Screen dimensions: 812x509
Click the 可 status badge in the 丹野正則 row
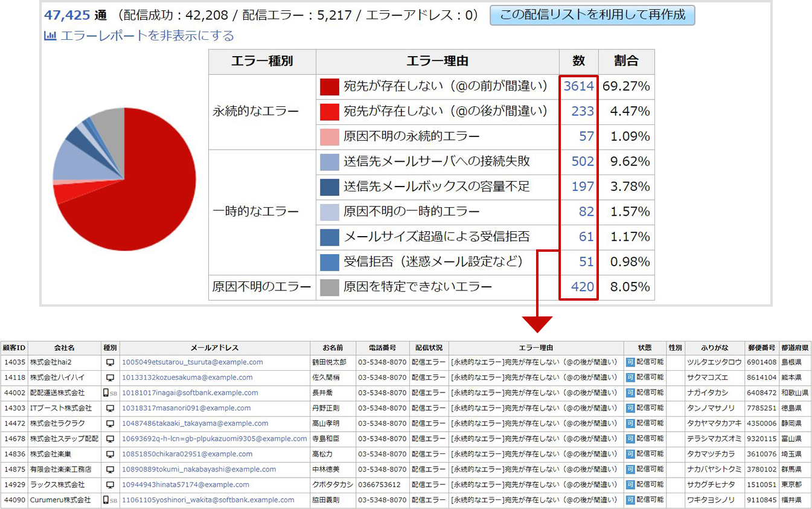pos(630,408)
